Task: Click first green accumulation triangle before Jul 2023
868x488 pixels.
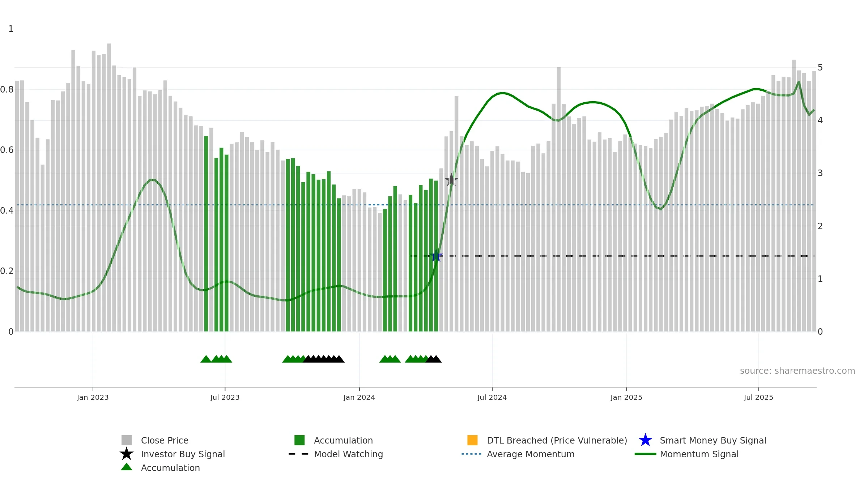Action: (206, 359)
